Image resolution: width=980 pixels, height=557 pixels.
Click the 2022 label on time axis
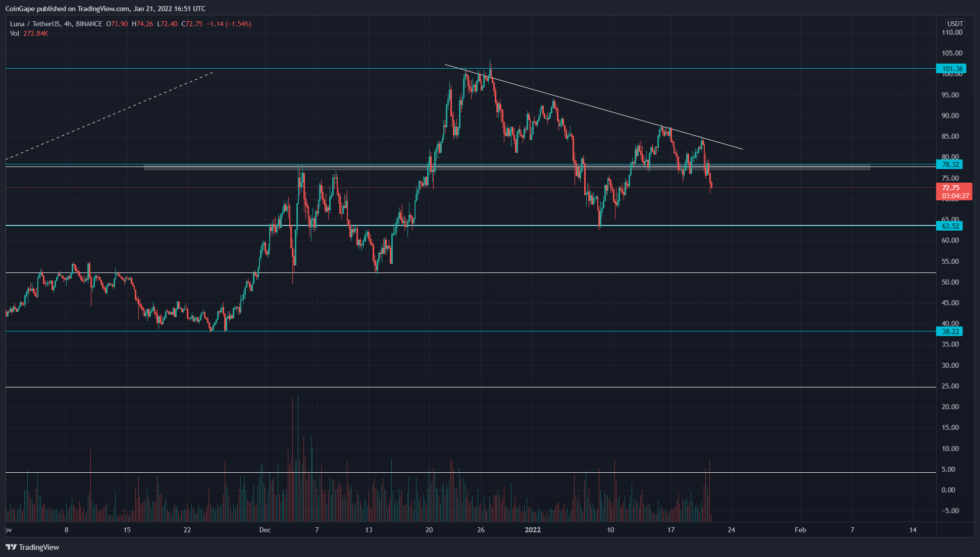click(533, 530)
